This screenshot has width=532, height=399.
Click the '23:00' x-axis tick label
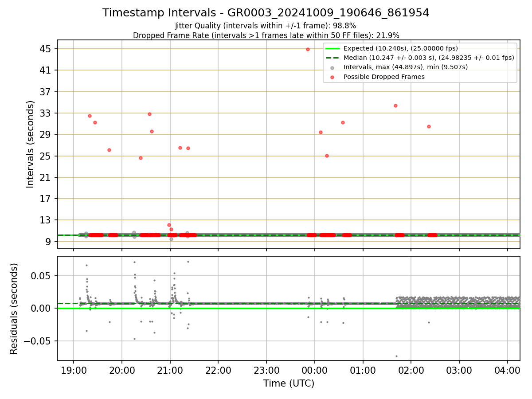point(266,370)
